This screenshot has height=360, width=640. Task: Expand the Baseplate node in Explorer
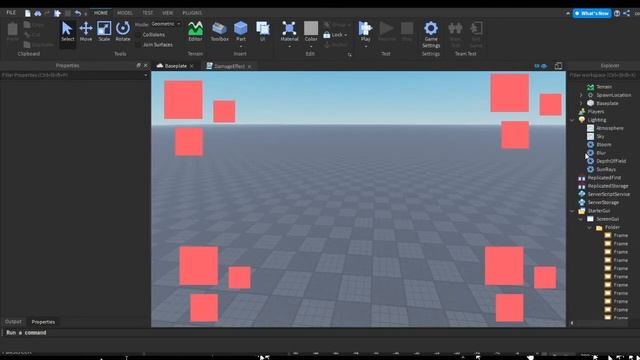click(x=581, y=103)
